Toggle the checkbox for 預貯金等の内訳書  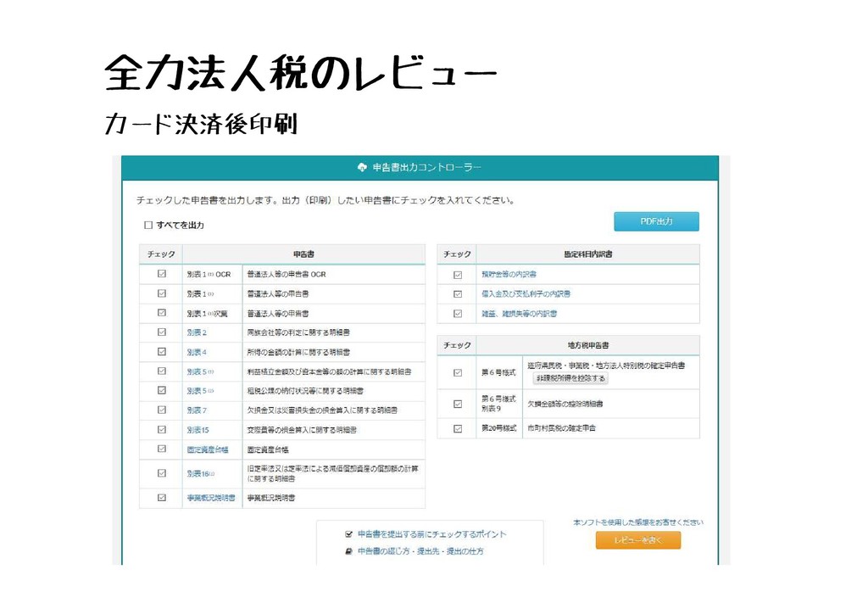pyautogui.click(x=458, y=275)
